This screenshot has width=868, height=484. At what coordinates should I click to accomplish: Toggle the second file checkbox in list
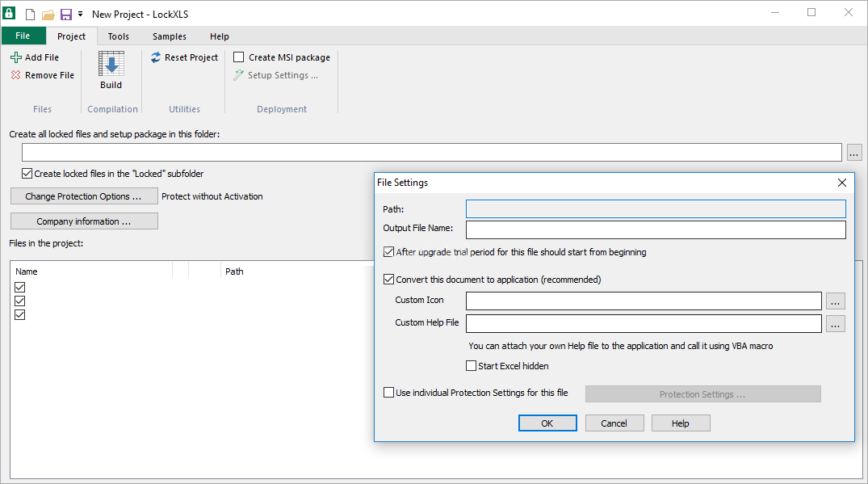click(x=20, y=301)
